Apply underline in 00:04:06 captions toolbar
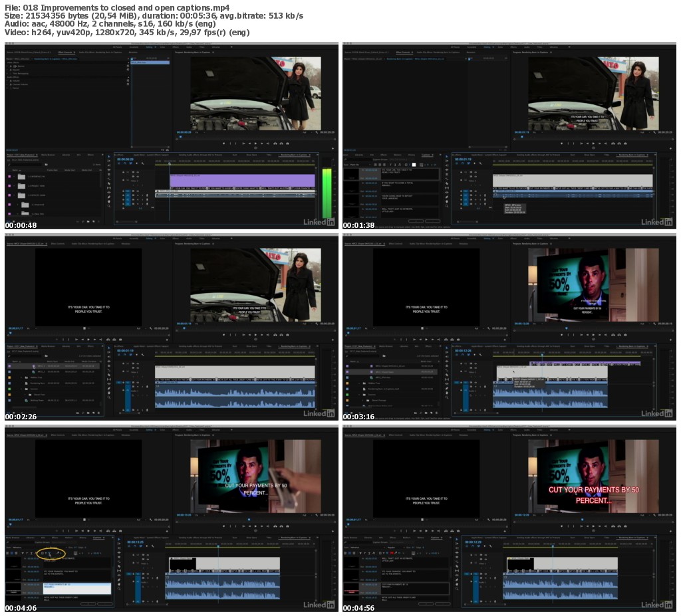The height and width of the screenshot is (616, 681). point(31,554)
